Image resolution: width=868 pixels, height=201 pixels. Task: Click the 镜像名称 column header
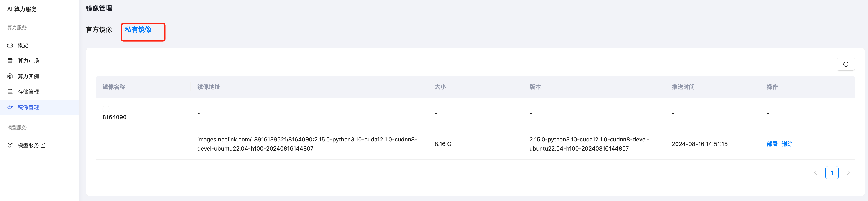pos(114,87)
